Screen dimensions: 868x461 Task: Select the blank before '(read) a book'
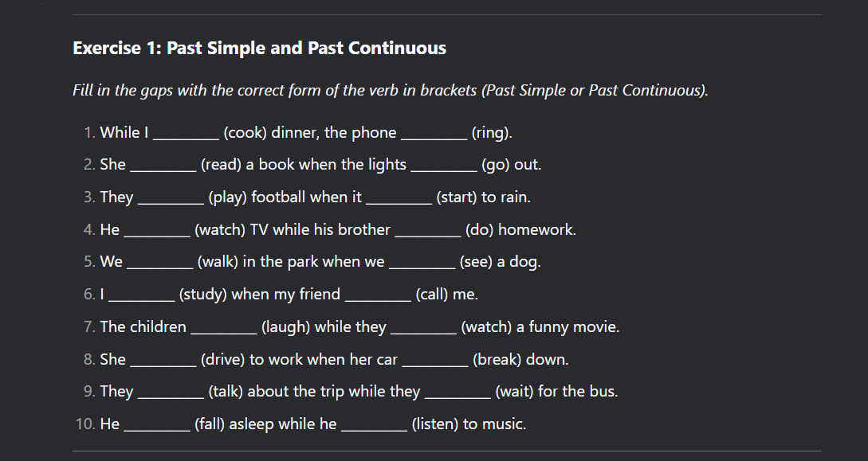click(163, 166)
